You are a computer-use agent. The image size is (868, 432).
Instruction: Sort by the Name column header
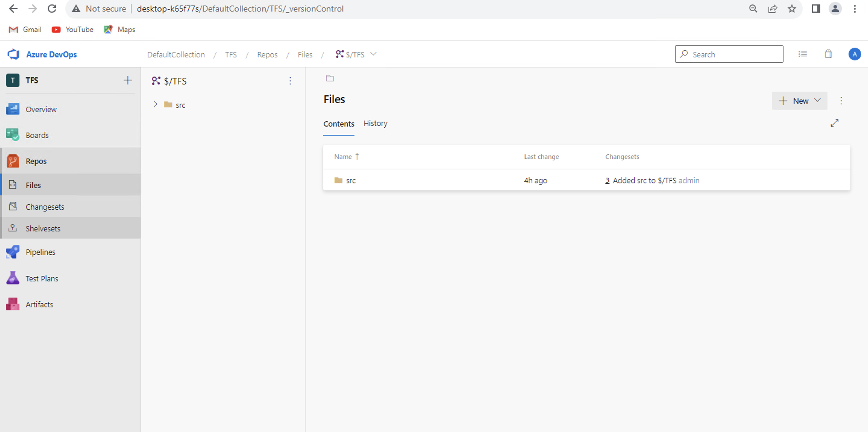coord(346,157)
